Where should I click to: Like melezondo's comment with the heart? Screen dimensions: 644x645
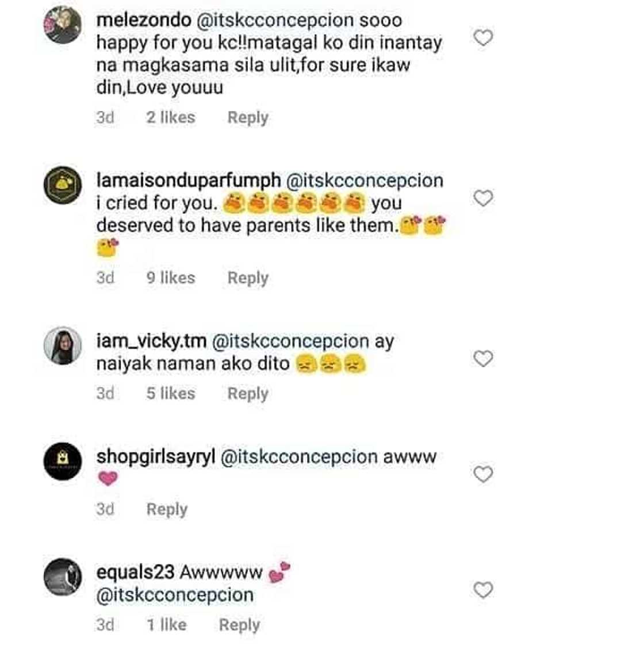pyautogui.click(x=483, y=38)
